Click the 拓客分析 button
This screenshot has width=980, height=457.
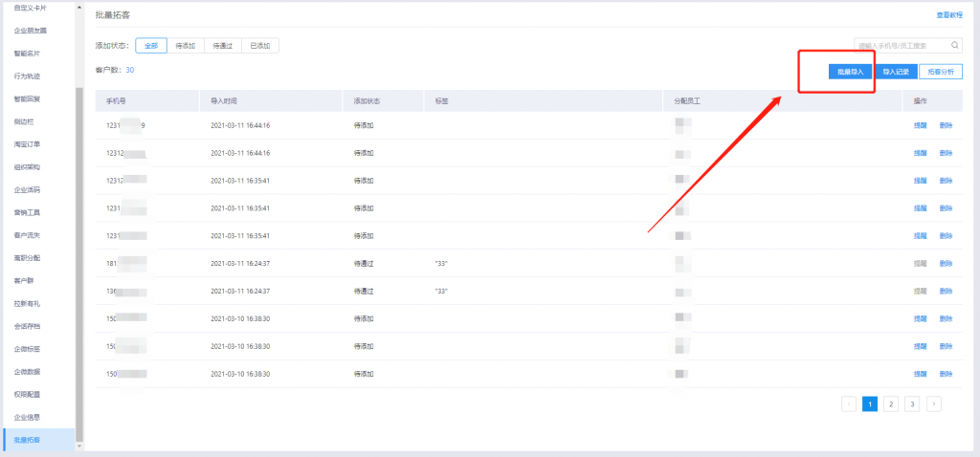pos(941,72)
